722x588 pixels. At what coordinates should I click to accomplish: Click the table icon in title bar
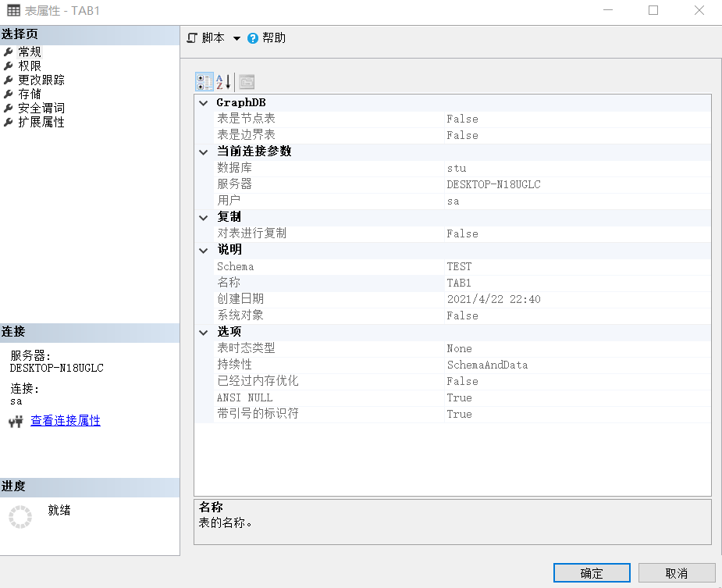[x=13, y=10]
